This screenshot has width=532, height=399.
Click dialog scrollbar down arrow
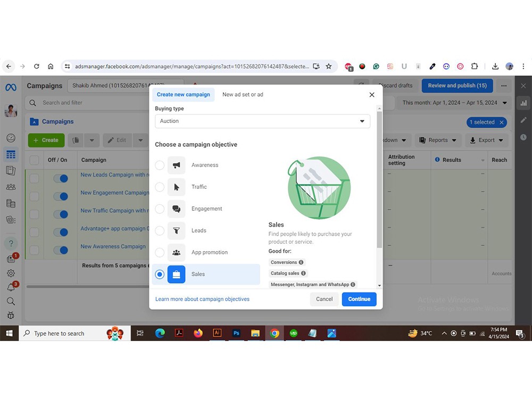pos(379,286)
